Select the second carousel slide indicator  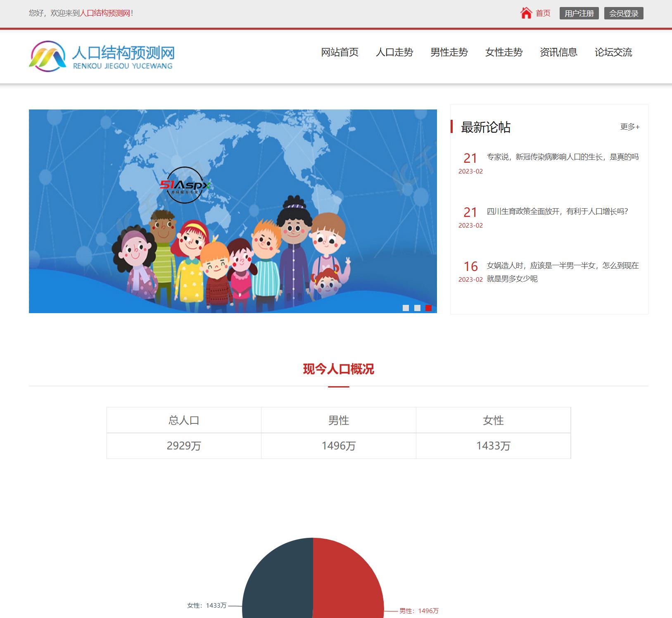coord(417,308)
